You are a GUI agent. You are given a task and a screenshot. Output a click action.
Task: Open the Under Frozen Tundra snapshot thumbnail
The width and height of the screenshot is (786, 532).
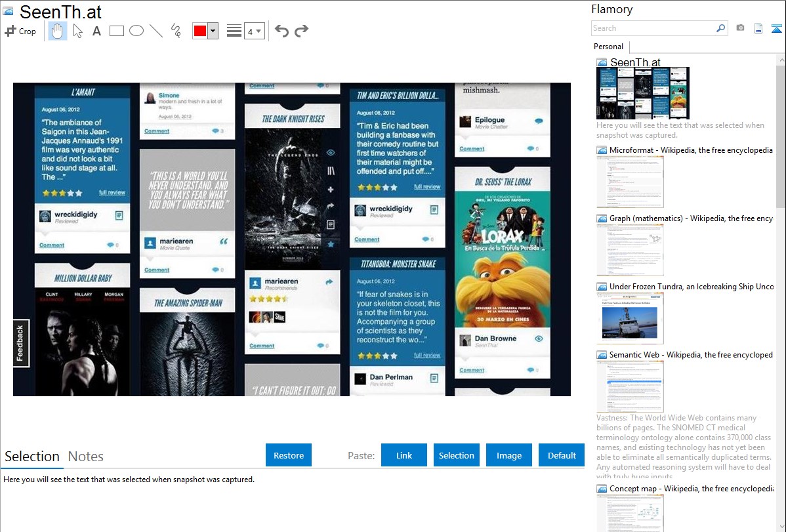tap(630, 318)
